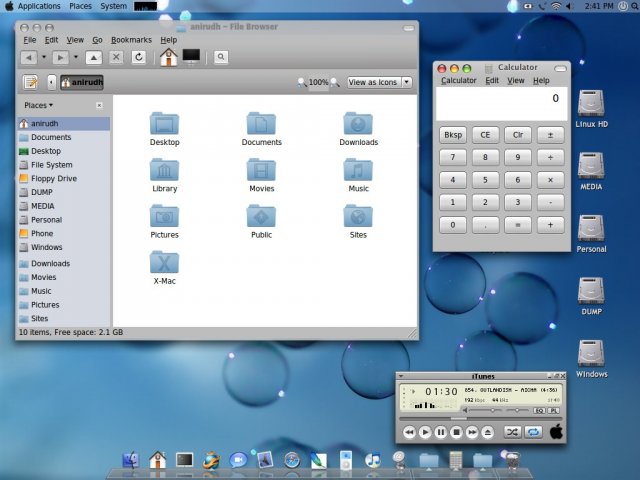
Task: Play track in iTunes player
Action: point(425,432)
